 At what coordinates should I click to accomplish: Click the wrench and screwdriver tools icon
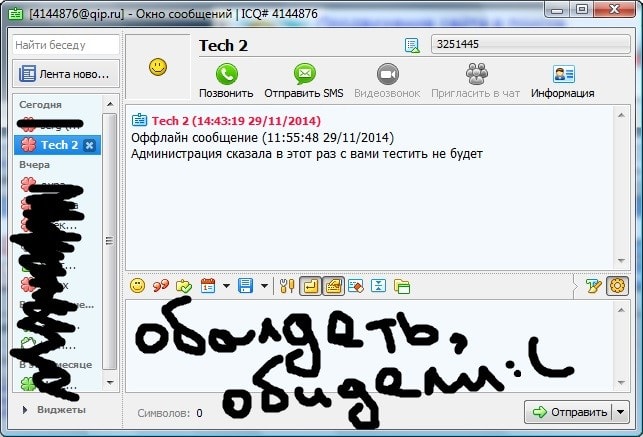[287, 286]
